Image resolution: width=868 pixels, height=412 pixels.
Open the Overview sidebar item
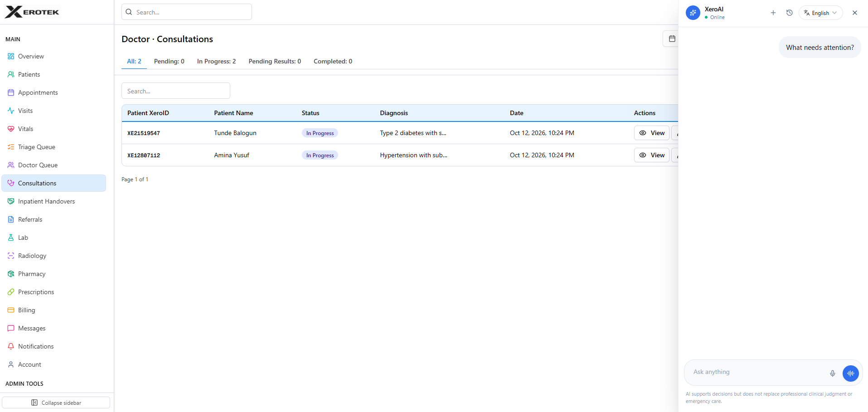tap(53, 56)
